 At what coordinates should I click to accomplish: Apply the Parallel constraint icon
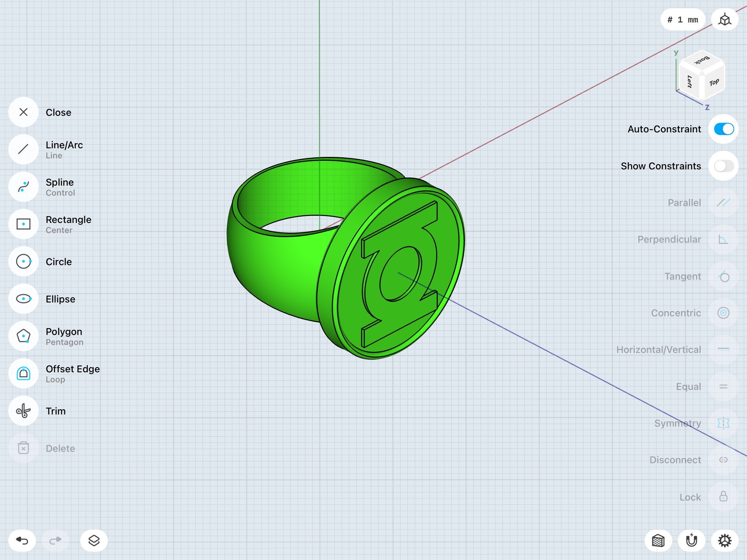(723, 203)
